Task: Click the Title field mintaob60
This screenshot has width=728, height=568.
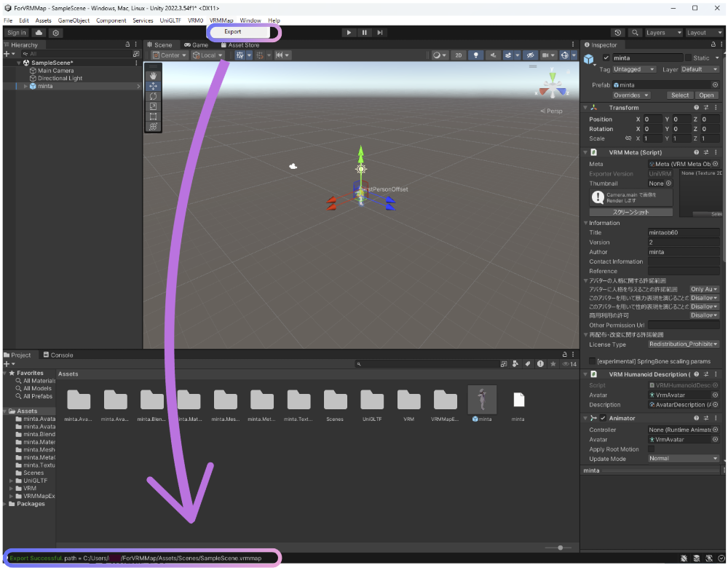Action: pos(684,233)
